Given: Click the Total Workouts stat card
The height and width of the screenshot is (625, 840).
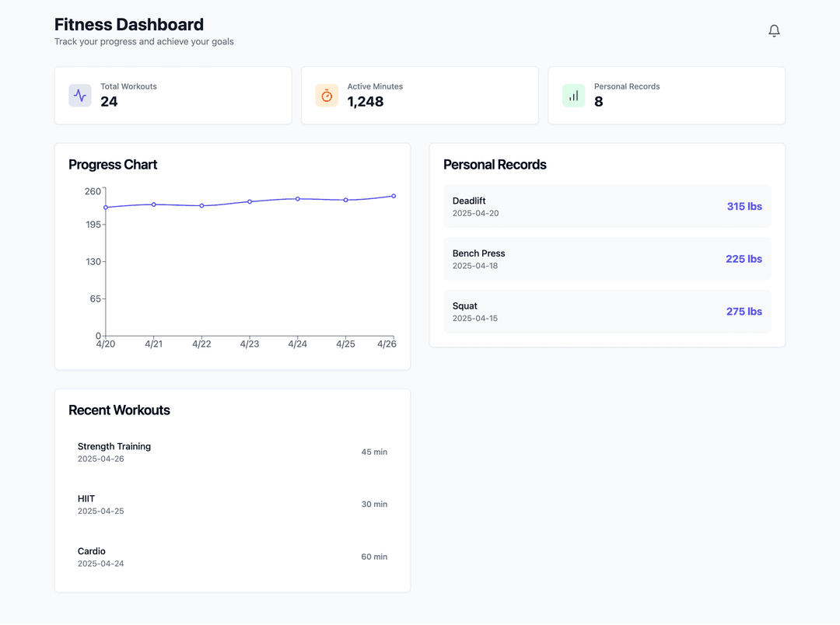Looking at the screenshot, I should pyautogui.click(x=173, y=95).
